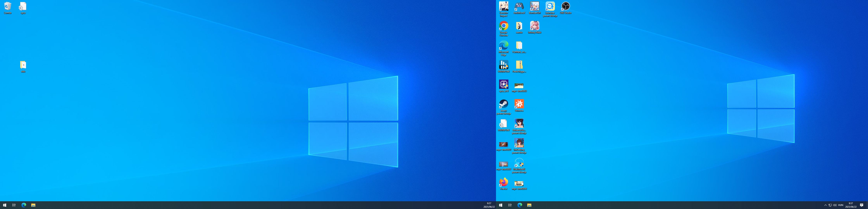
Task: Open the Action Center notifications icon
Action: point(862,205)
